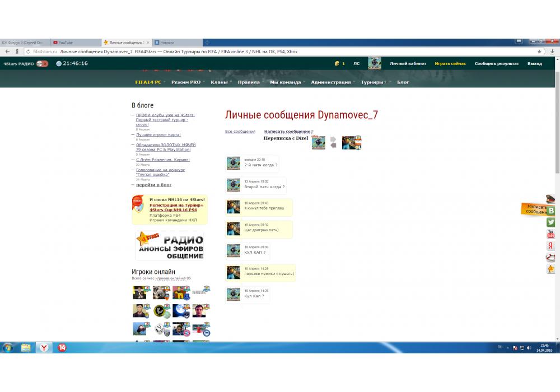Open VKontakte icon in right sidebar
The image size is (560, 392).
point(550,211)
